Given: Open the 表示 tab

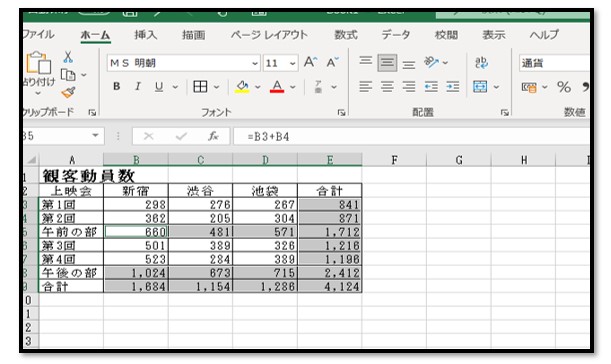Looking at the screenshot, I should 494,35.
